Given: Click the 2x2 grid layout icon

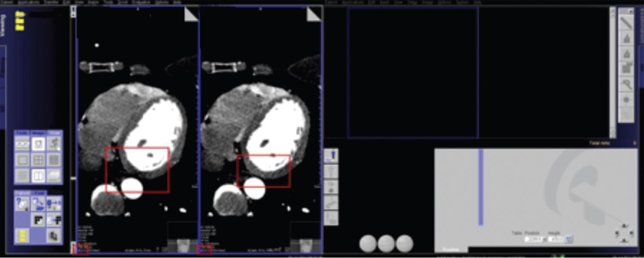Looking at the screenshot, I should [38, 160].
